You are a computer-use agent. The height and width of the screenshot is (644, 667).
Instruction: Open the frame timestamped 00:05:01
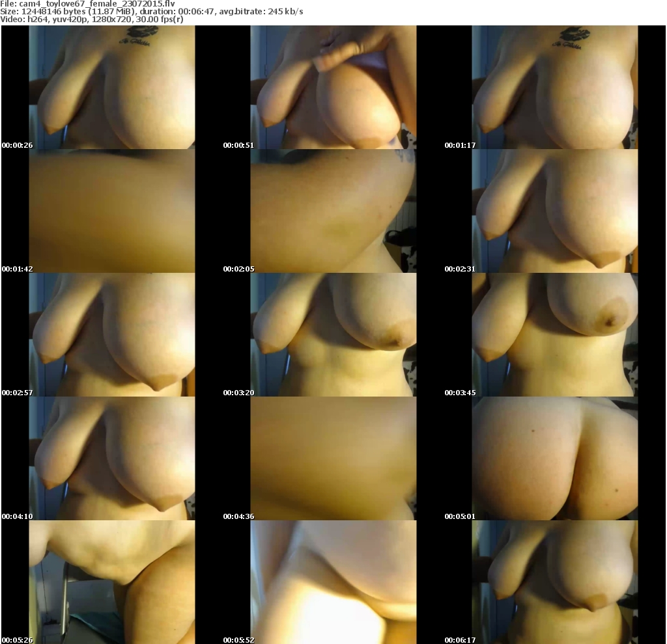tap(554, 458)
